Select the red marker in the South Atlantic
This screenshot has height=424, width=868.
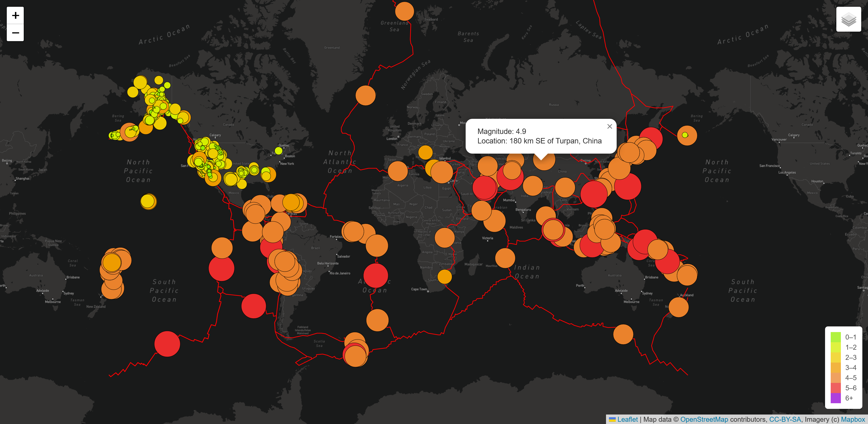pyautogui.click(x=376, y=276)
